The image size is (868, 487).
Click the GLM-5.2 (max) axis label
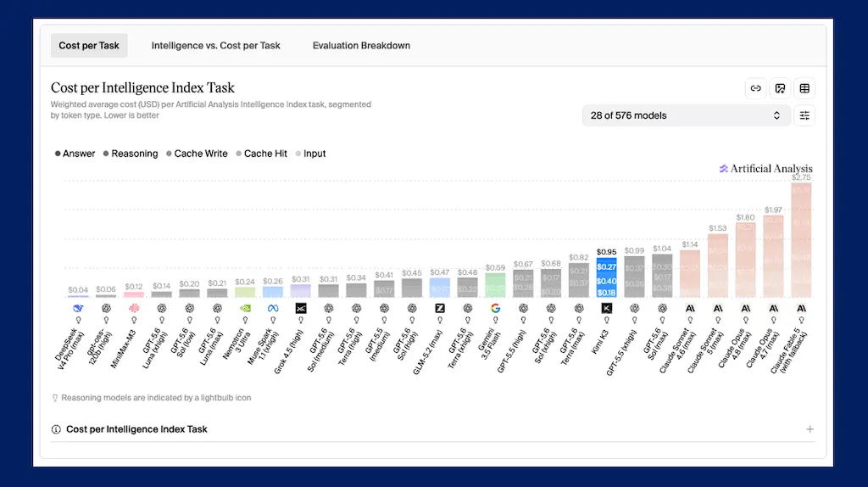(428, 352)
